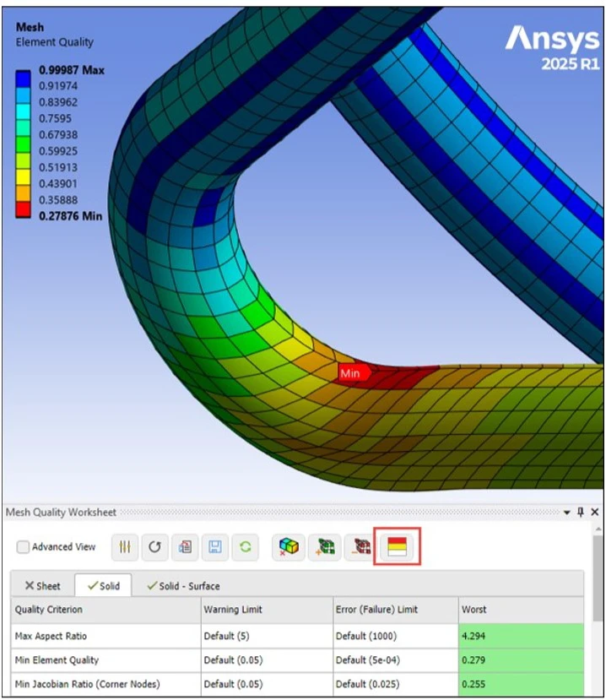Click the red legend swatch at 0.27876 Min
This screenshot has height=700, width=606.
tap(23, 209)
